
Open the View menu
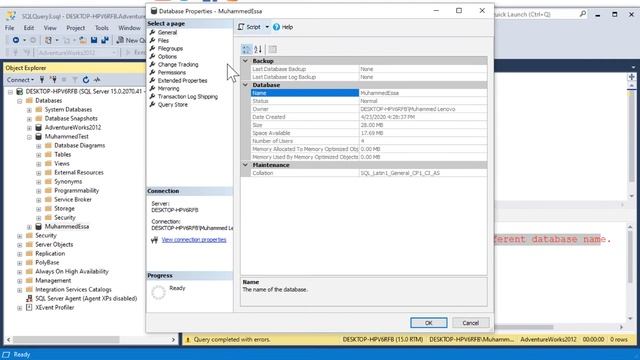pos(50,28)
